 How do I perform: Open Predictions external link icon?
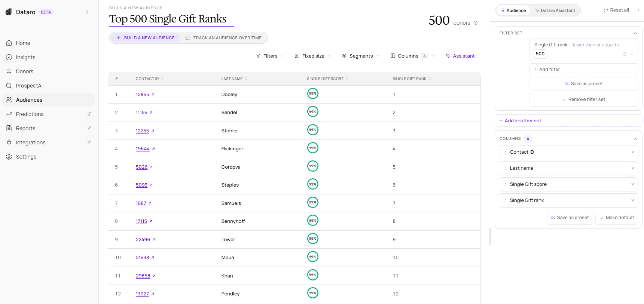[89, 114]
